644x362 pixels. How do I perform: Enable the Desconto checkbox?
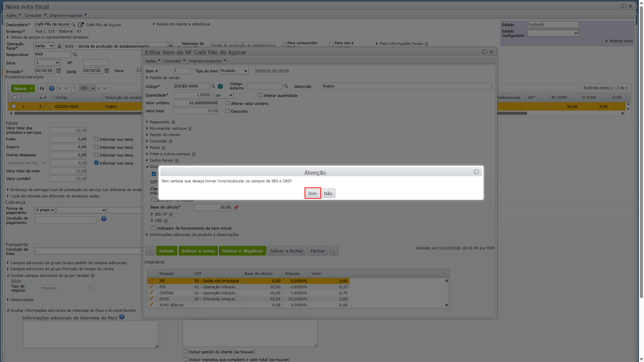coord(228,111)
